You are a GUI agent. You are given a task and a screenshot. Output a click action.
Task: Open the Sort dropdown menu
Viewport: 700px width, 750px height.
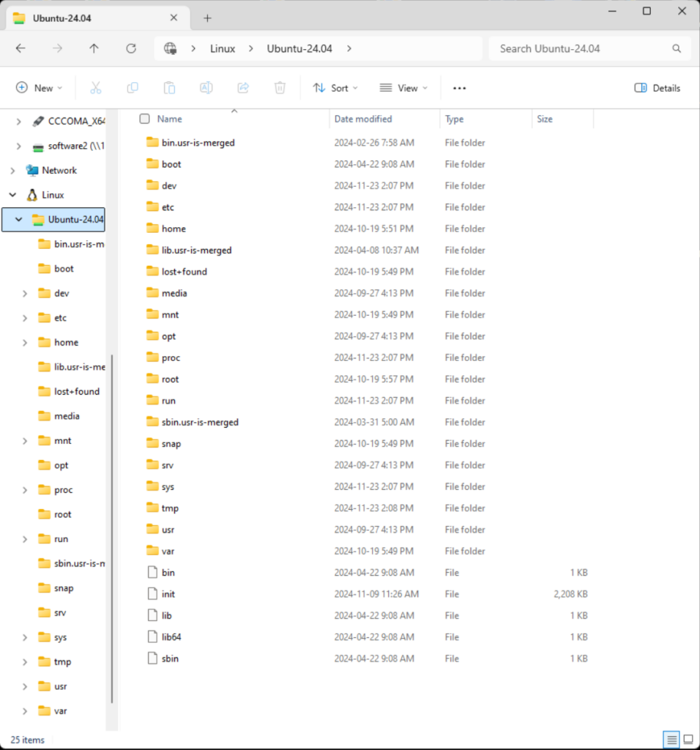pyautogui.click(x=335, y=88)
